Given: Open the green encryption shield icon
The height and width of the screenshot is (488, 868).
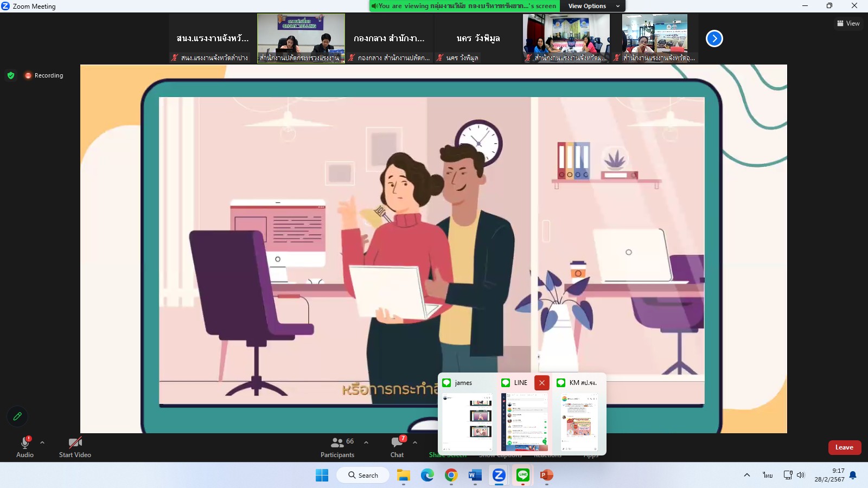Looking at the screenshot, I should coord(11,75).
